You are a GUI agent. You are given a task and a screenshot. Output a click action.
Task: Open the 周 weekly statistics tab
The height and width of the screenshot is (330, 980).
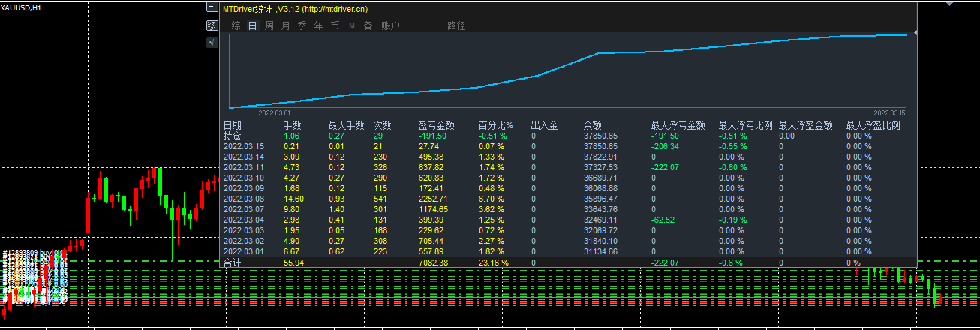[x=269, y=25]
